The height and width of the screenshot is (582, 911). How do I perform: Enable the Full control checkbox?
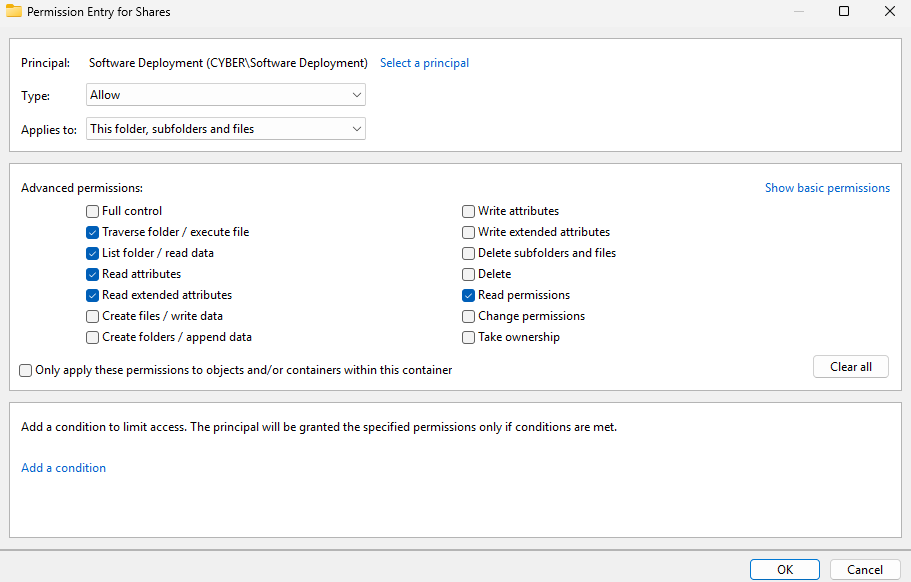click(93, 211)
